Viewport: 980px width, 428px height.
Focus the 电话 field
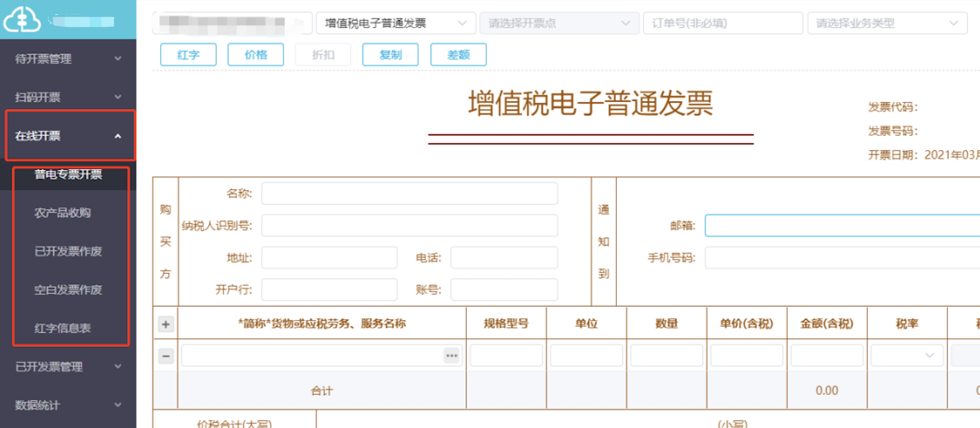click(x=504, y=258)
